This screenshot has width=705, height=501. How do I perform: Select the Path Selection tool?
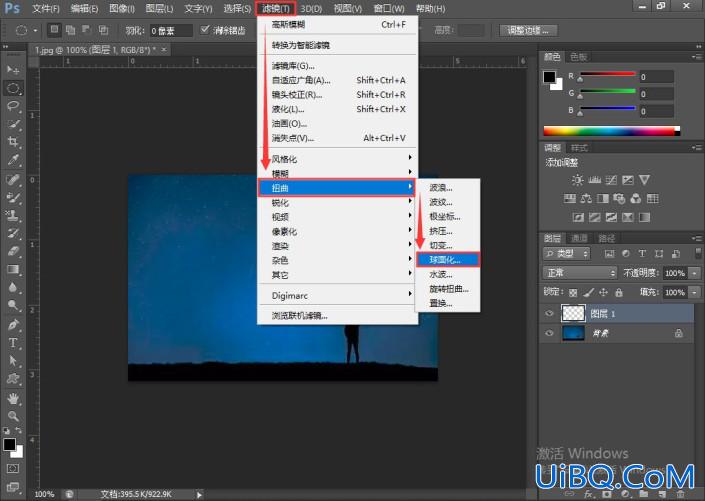pyautogui.click(x=13, y=361)
